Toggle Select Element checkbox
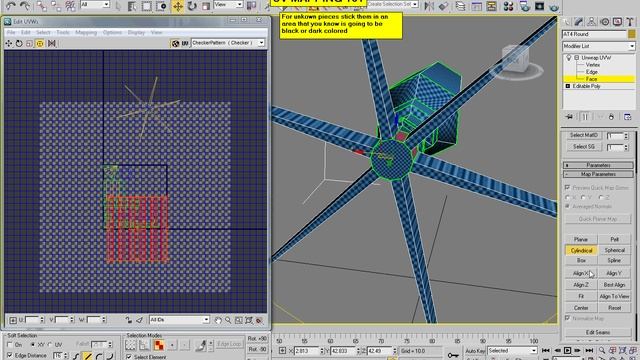Image resolution: width=640 pixels, height=360 pixels. pyautogui.click(x=129, y=357)
